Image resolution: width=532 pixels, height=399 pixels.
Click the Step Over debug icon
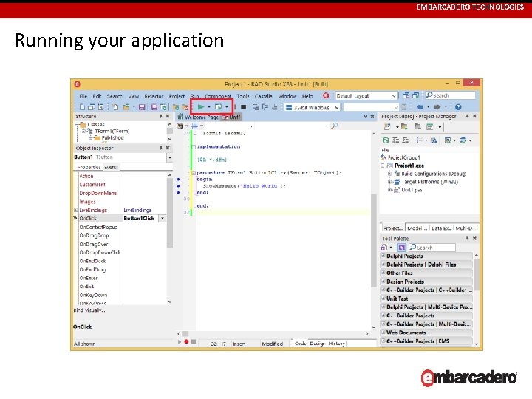pos(265,107)
